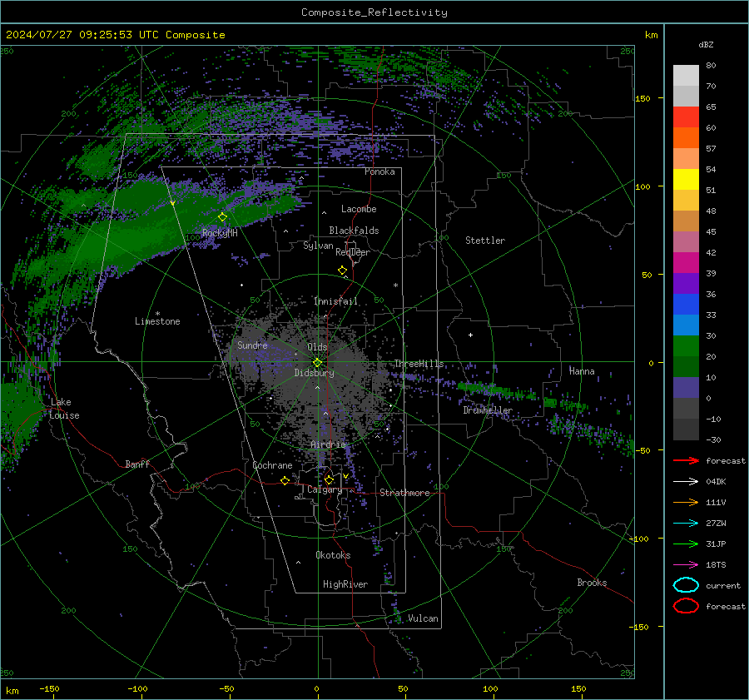The width and height of the screenshot is (749, 700).
Task: Click the asterisk marker east of Innisfail
Action: click(x=395, y=285)
